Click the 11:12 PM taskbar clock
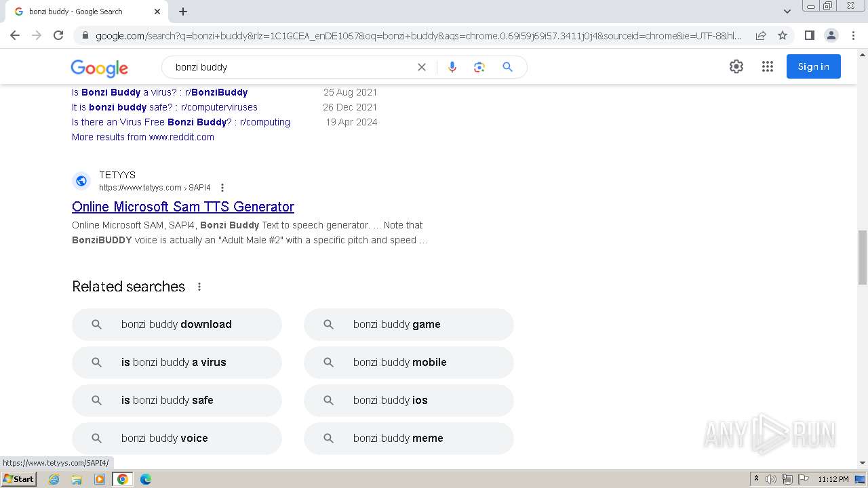 tap(833, 479)
